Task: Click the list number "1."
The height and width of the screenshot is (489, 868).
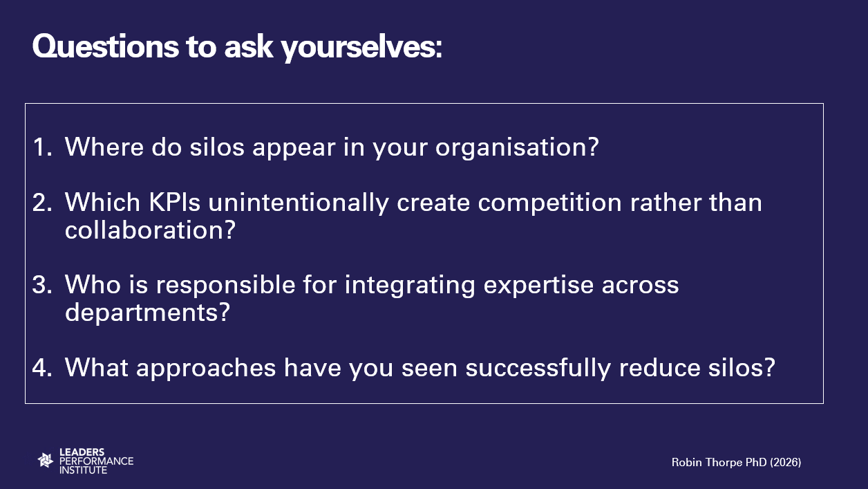Action: pyautogui.click(x=42, y=147)
